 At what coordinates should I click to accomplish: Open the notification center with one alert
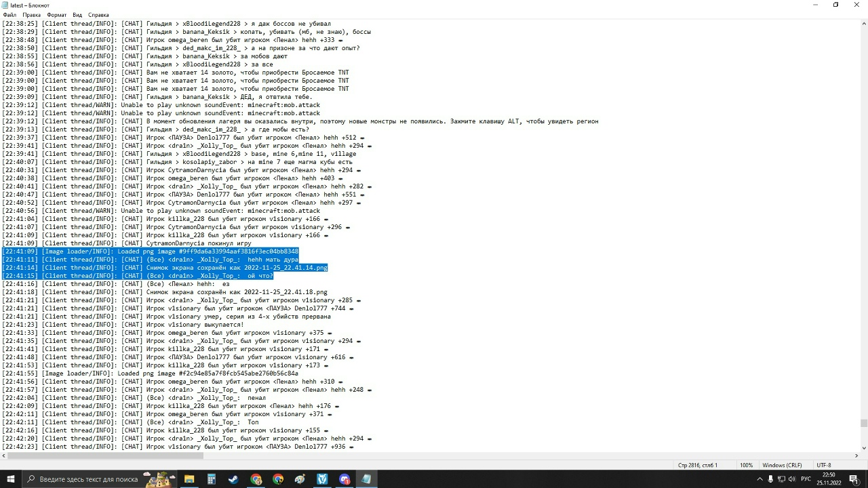point(854,479)
